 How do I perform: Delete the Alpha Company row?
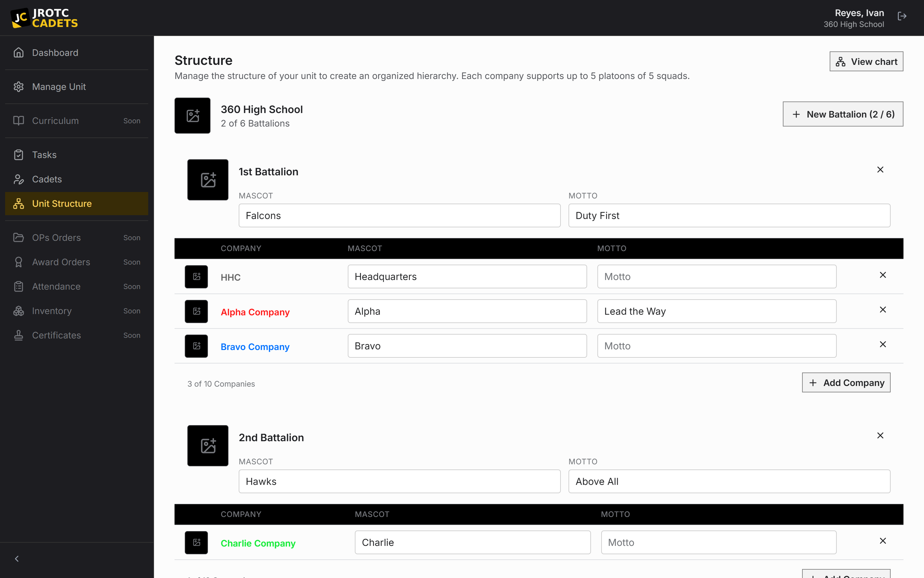(883, 310)
